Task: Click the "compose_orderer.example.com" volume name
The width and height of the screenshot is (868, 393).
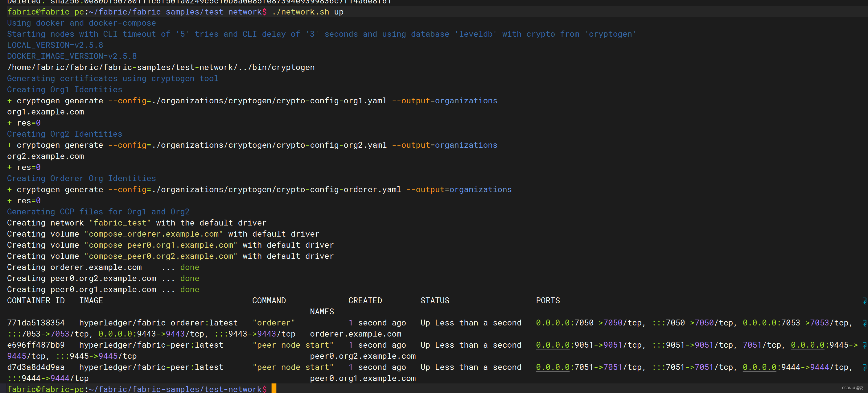Action: click(154, 234)
